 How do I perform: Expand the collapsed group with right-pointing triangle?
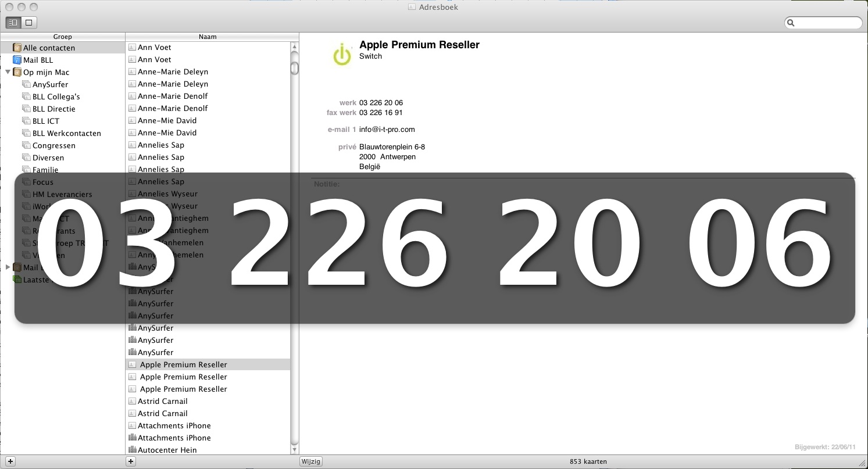coord(8,267)
